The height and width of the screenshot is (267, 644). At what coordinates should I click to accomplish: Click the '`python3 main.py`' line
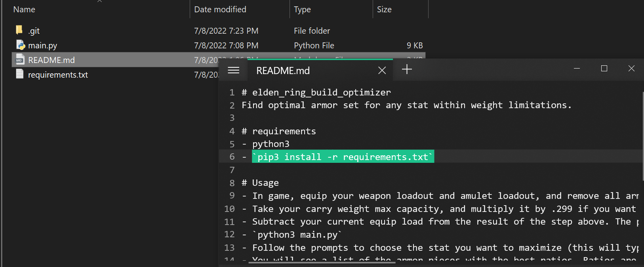point(292,235)
